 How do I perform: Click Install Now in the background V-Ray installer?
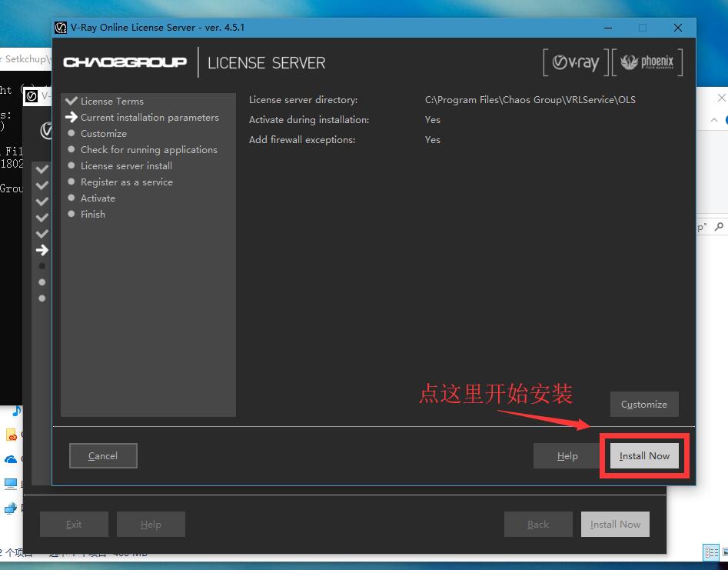(x=615, y=524)
